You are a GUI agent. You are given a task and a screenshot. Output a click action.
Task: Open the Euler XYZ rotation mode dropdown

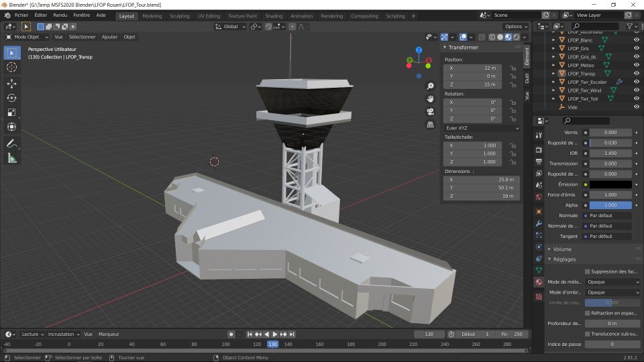point(482,127)
